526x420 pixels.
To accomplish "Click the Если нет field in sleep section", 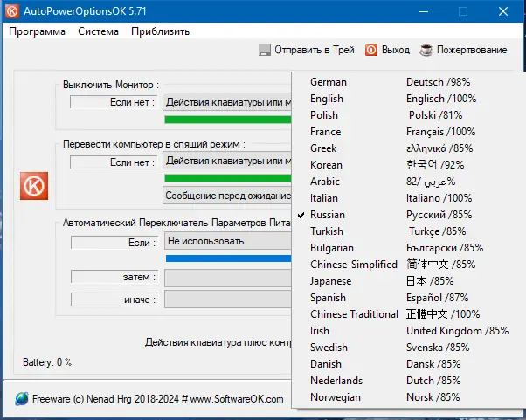I will (x=114, y=162).
